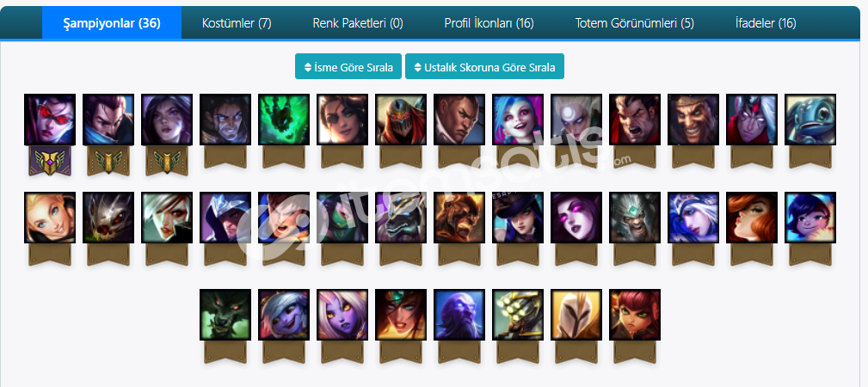Switch to Renk Paketleri (0) tab

[358, 22]
